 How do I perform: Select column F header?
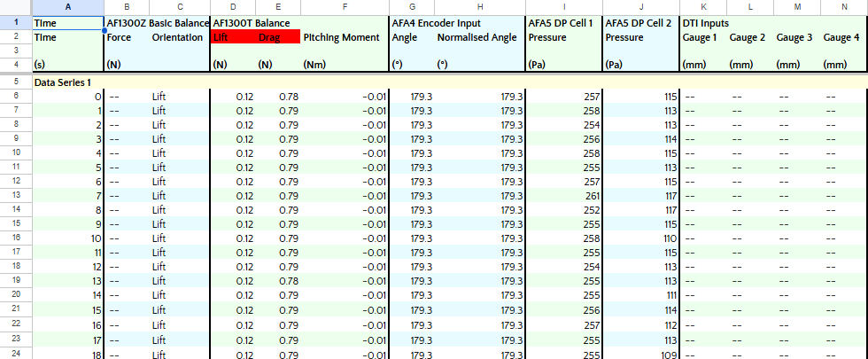(345, 7)
